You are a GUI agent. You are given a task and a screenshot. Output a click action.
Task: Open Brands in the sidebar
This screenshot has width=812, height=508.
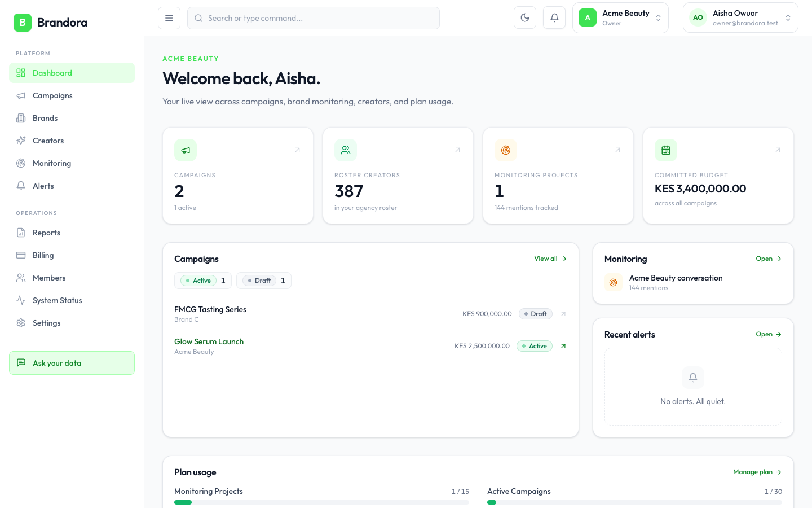[72, 118]
